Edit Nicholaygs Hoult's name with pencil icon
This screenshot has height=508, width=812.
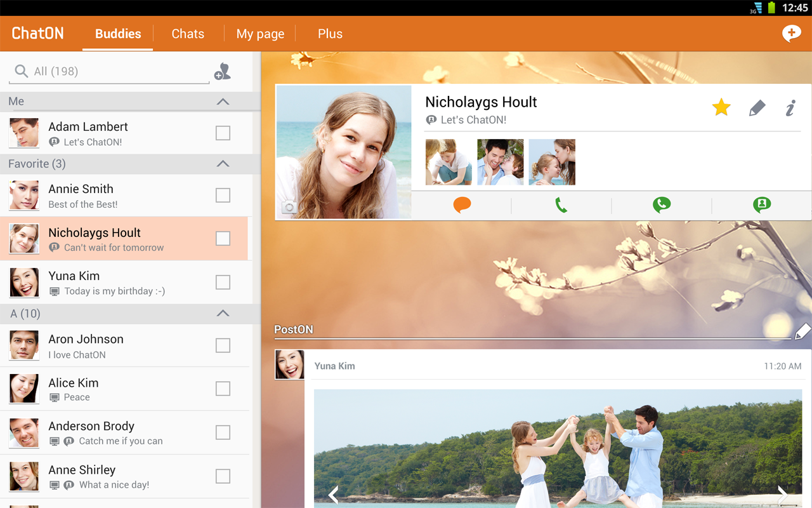pos(757,108)
